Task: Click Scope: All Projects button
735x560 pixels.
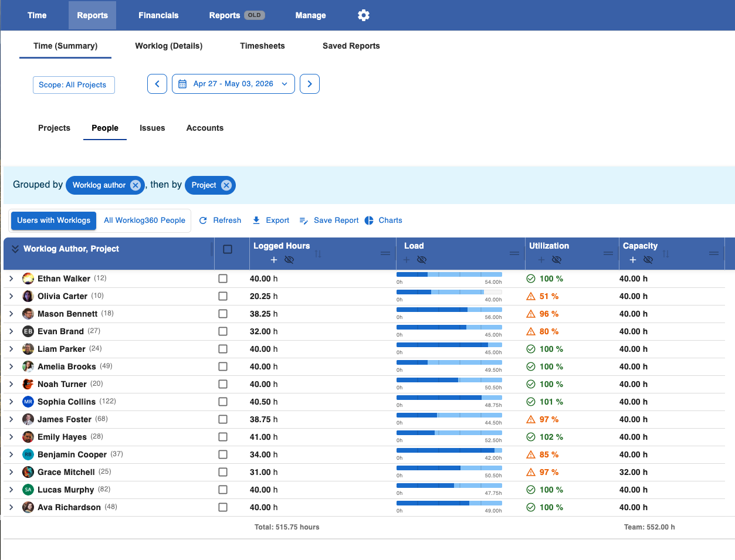Action: pyautogui.click(x=73, y=85)
